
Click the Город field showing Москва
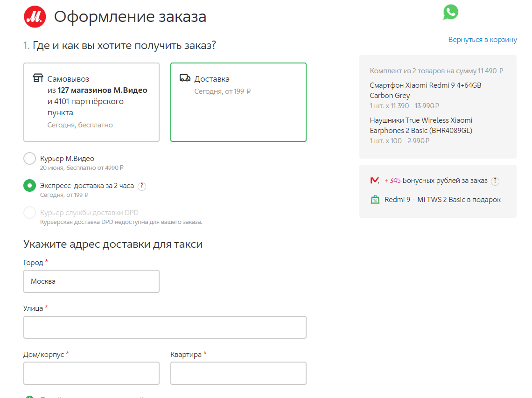pyautogui.click(x=91, y=281)
